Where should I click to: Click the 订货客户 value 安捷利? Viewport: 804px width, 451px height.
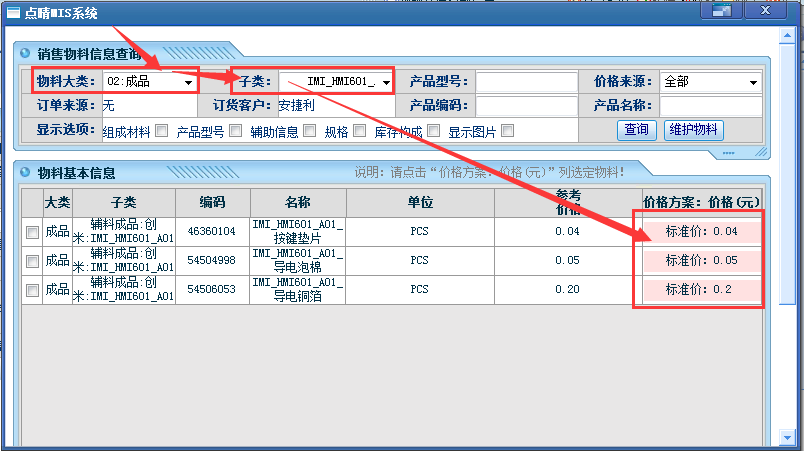(296, 106)
